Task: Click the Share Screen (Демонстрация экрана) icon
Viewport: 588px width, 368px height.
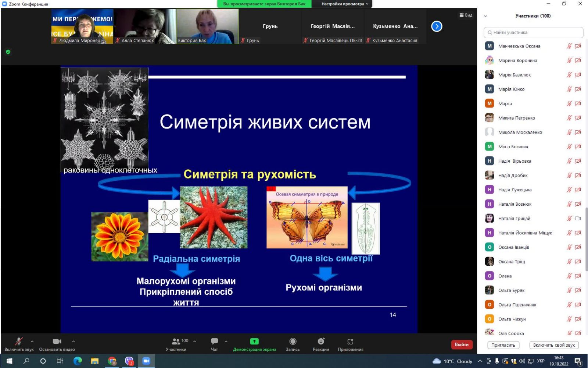Action: [254, 342]
